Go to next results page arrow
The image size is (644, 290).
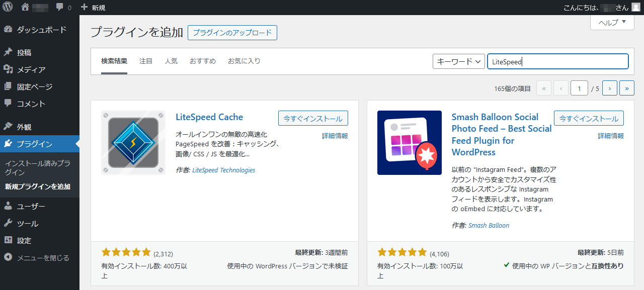tap(610, 88)
